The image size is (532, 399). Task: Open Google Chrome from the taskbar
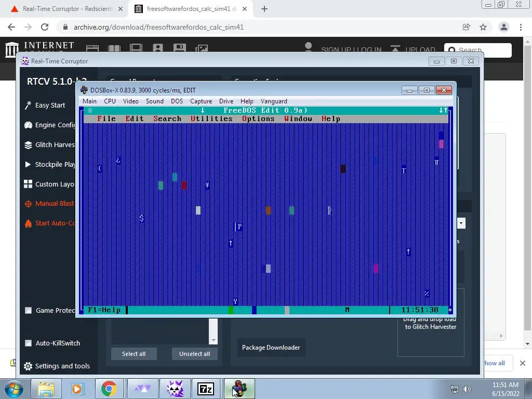click(x=109, y=389)
